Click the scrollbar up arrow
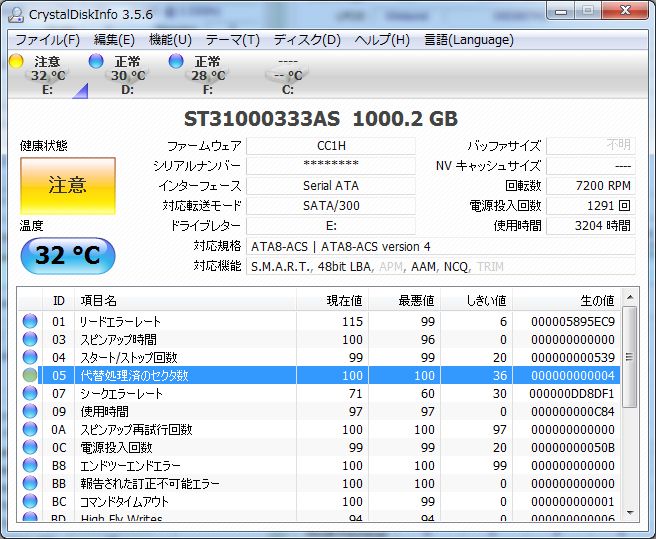The height and width of the screenshot is (539, 656). pyautogui.click(x=630, y=297)
